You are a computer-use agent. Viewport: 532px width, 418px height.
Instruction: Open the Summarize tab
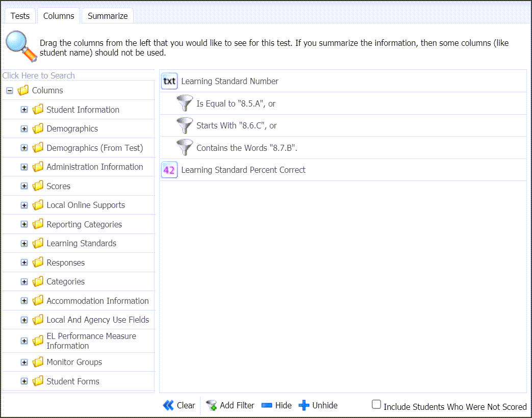108,16
